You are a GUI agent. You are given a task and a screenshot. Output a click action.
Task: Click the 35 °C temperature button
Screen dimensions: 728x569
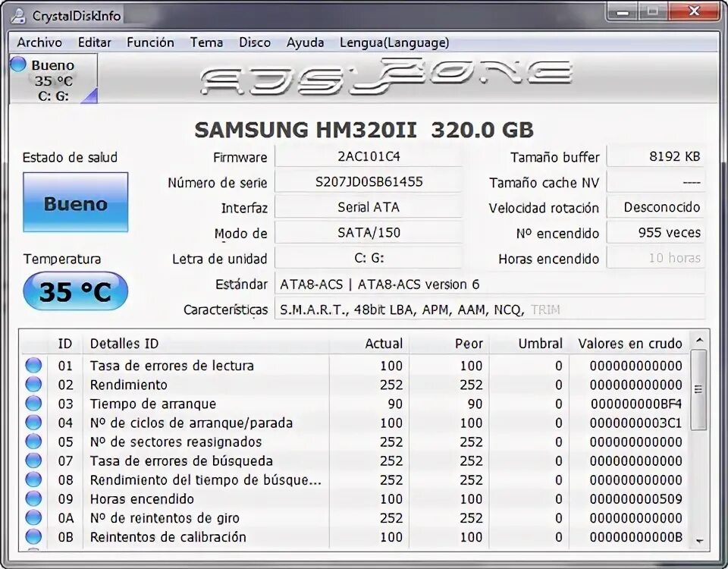coord(76,291)
